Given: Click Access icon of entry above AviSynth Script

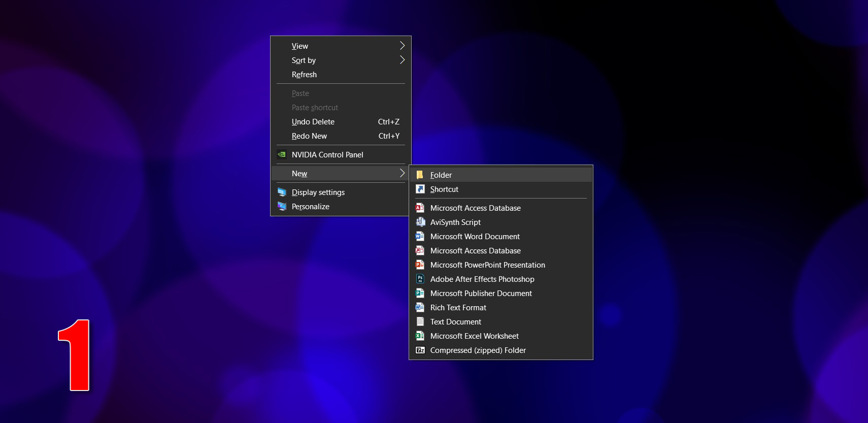Looking at the screenshot, I should click(x=420, y=208).
